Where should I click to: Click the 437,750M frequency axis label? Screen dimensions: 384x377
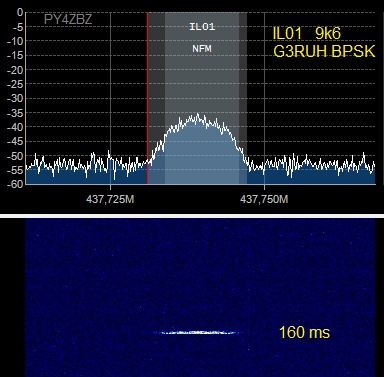[x=264, y=199]
